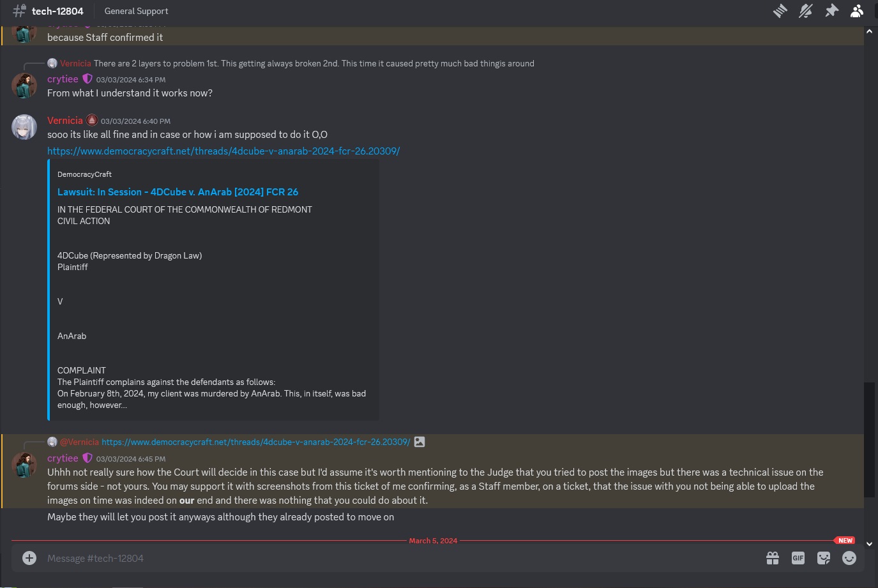Open crytiee's avatar at 6:45 PM message

(x=24, y=465)
